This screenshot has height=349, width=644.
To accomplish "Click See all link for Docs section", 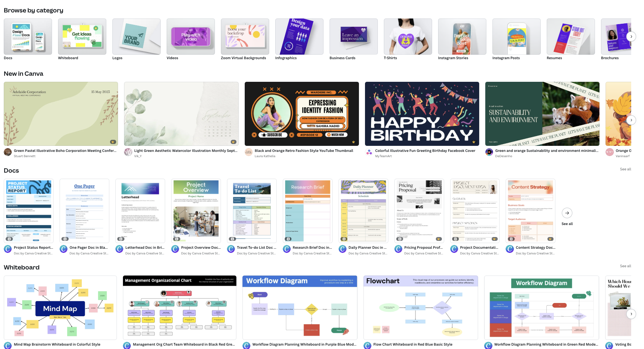I will [625, 169].
